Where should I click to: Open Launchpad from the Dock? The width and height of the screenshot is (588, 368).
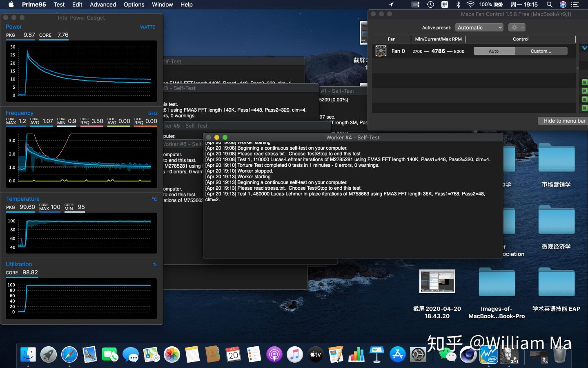pyautogui.click(x=49, y=355)
